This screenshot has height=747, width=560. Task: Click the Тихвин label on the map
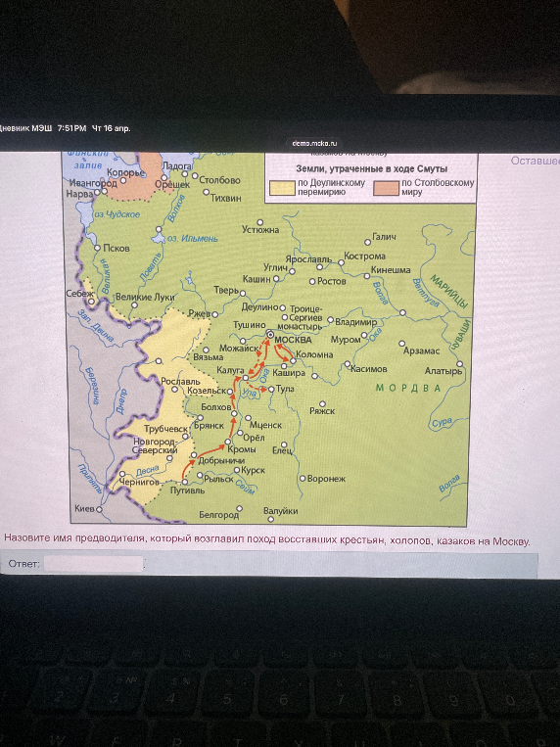(x=226, y=198)
